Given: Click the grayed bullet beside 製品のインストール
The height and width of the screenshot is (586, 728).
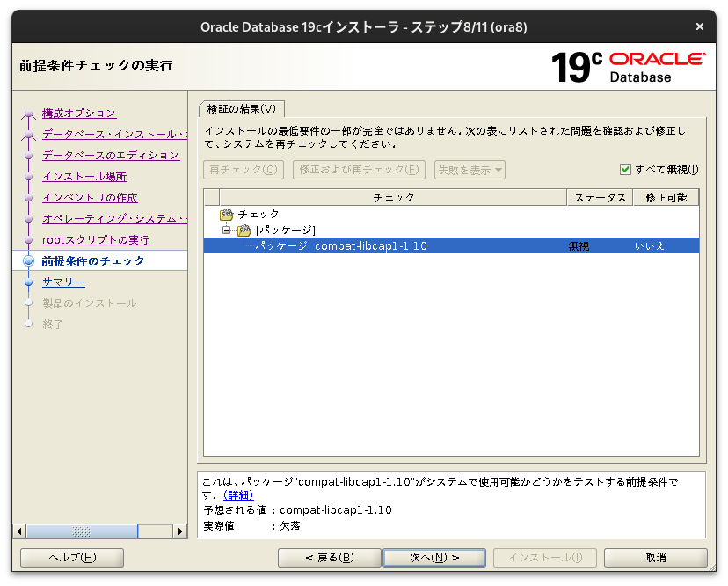Looking at the screenshot, I should tap(28, 301).
